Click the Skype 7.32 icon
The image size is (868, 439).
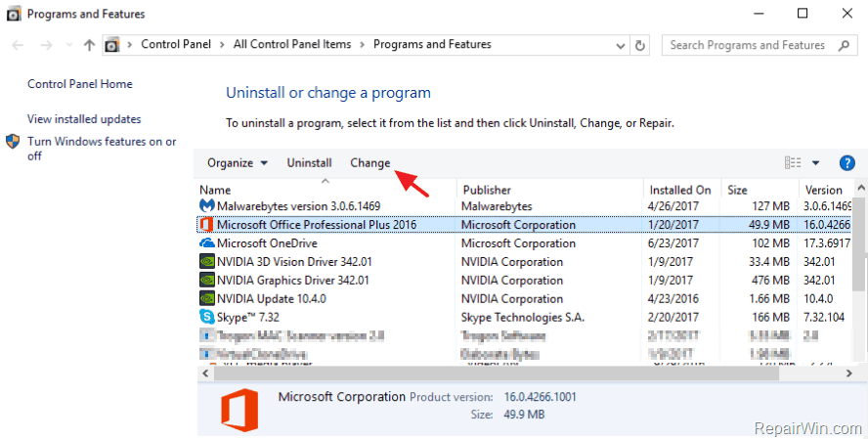pyautogui.click(x=206, y=317)
